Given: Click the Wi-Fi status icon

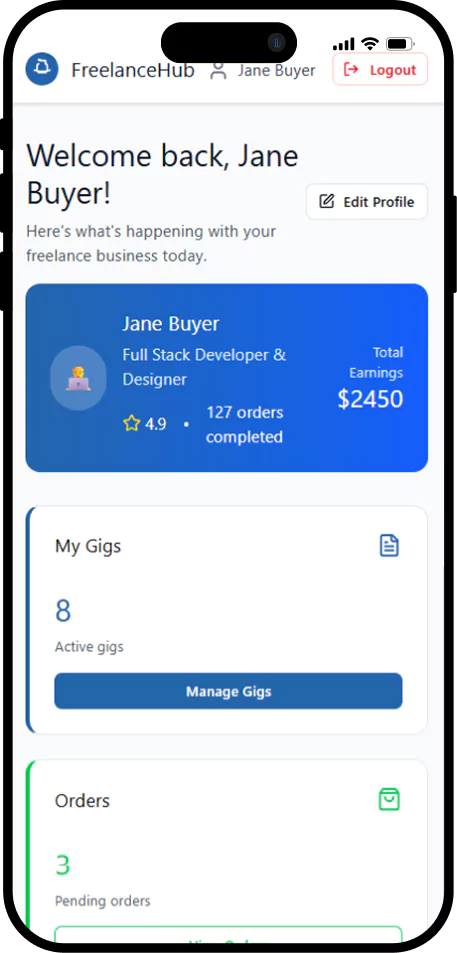Looking at the screenshot, I should coord(369,44).
